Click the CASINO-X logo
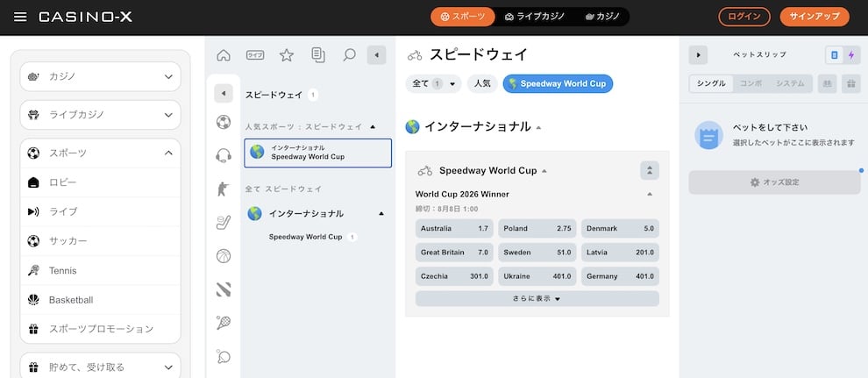Screen dimensions: 868x378 point(85,18)
